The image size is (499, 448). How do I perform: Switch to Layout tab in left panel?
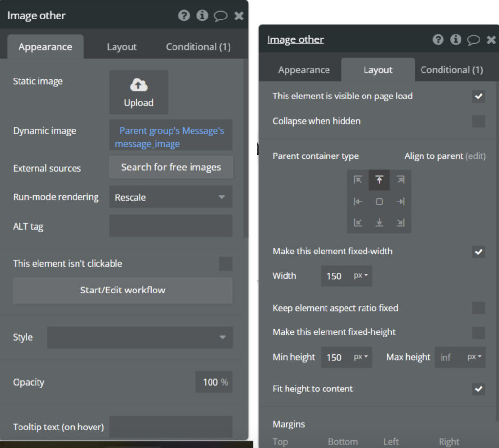tap(122, 47)
